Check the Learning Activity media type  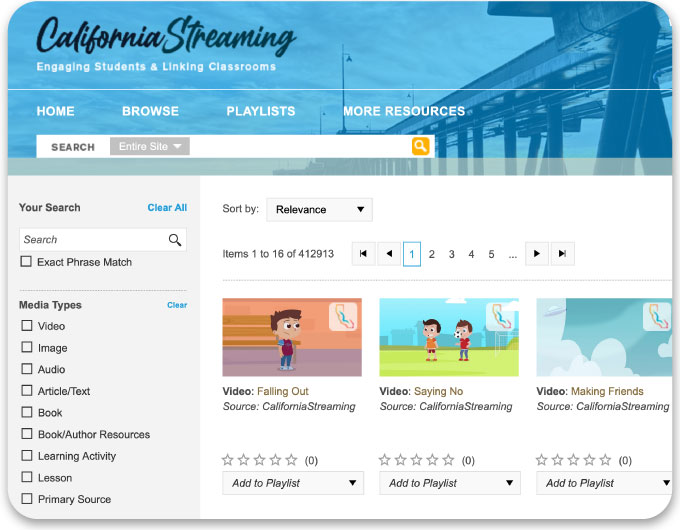coord(27,455)
